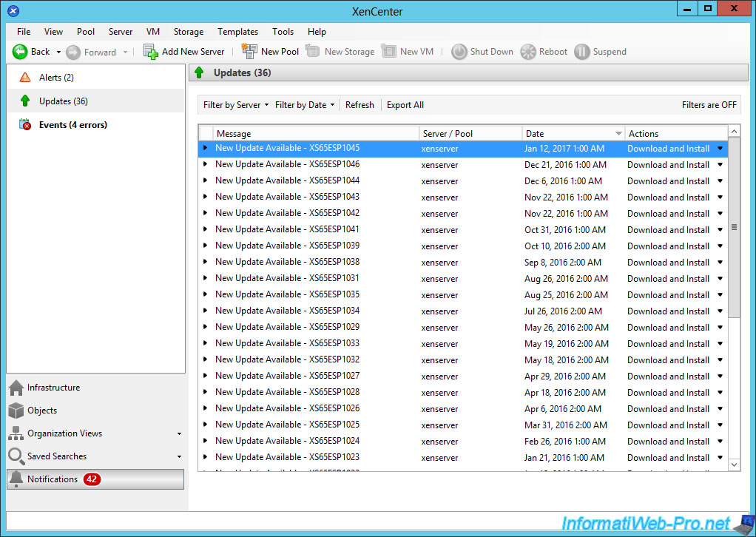Image resolution: width=756 pixels, height=537 pixels.
Task: Expand the Saved Searches dropdown arrow
Action: point(179,456)
